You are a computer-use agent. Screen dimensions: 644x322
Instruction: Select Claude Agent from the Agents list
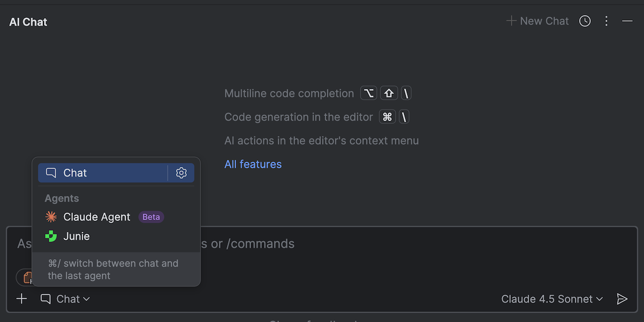(97, 217)
